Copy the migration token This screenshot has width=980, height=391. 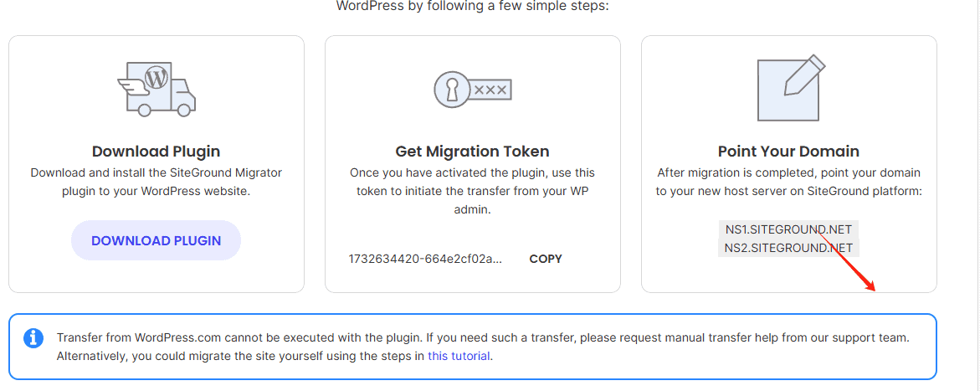point(546,259)
